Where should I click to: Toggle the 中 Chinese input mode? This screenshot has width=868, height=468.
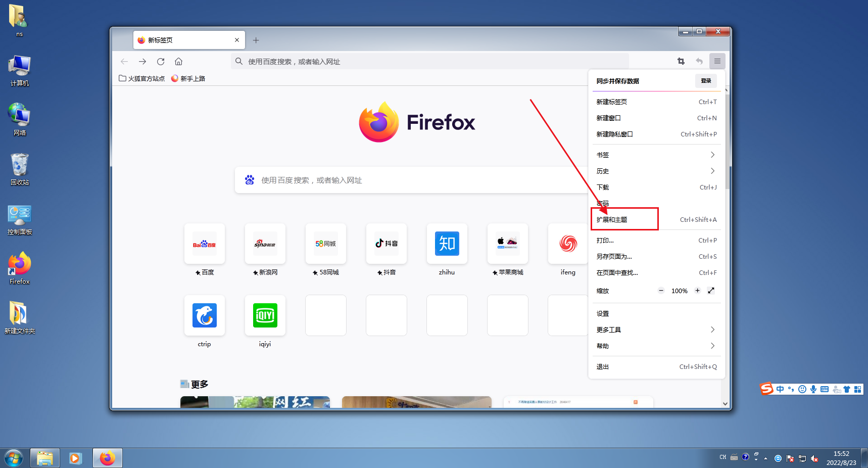tap(780, 389)
